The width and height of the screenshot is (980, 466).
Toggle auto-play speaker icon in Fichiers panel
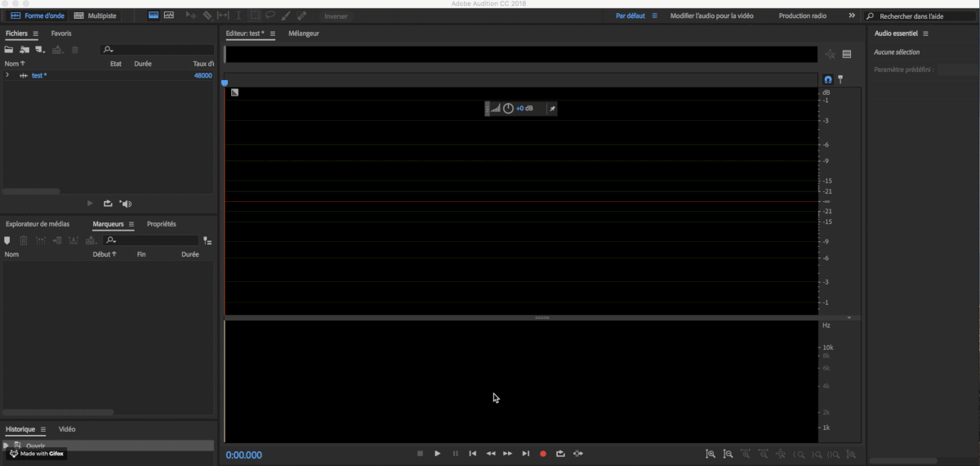pyautogui.click(x=125, y=204)
